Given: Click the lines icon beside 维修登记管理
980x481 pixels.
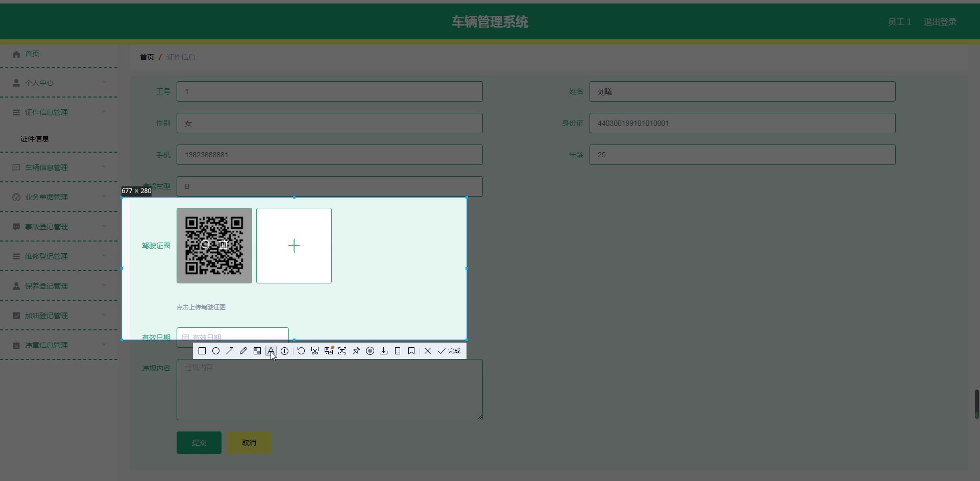Looking at the screenshot, I should click(16, 256).
